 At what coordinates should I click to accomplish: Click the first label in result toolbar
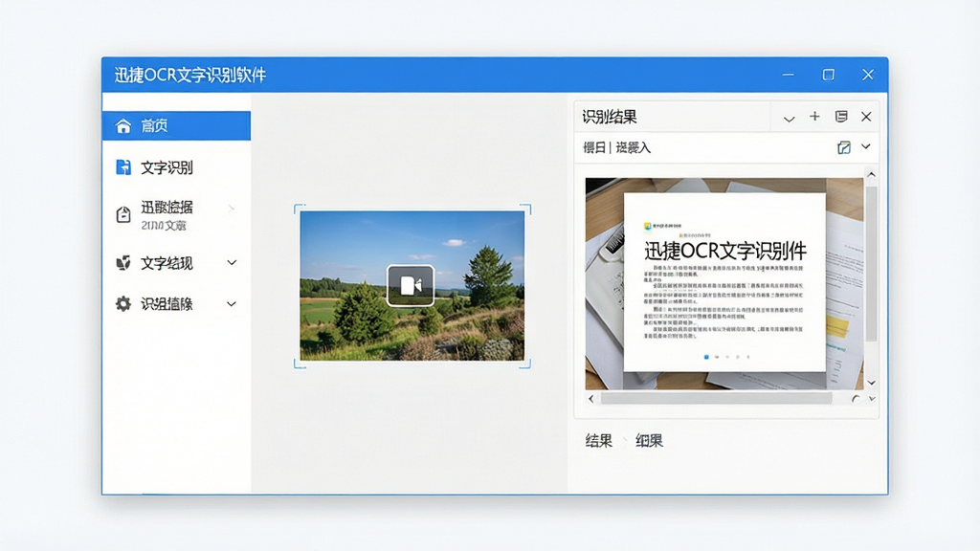(594, 147)
